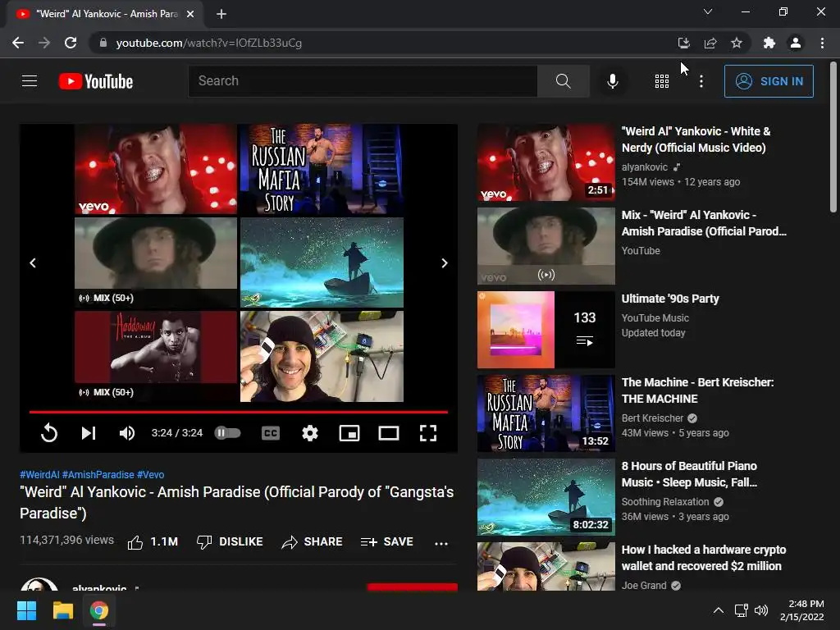
Task: Replay the video with the replay icon
Action: (49, 433)
